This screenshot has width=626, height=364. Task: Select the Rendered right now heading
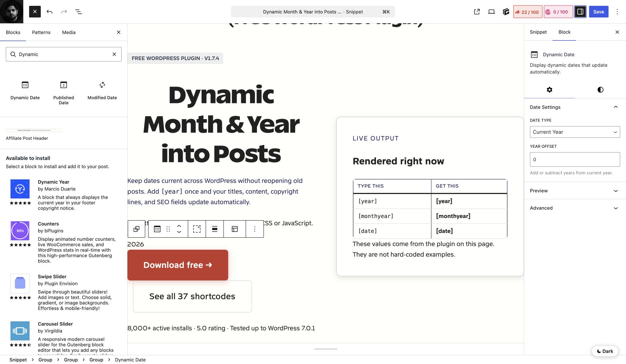coord(398,161)
